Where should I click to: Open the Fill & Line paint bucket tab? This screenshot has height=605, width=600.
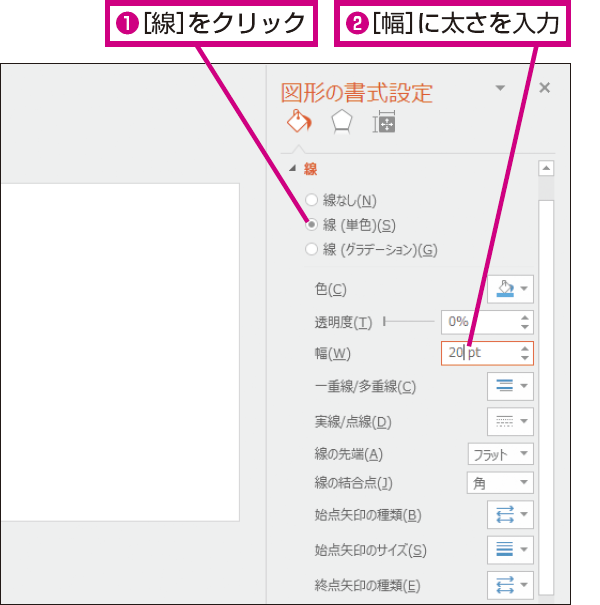tap(299, 122)
